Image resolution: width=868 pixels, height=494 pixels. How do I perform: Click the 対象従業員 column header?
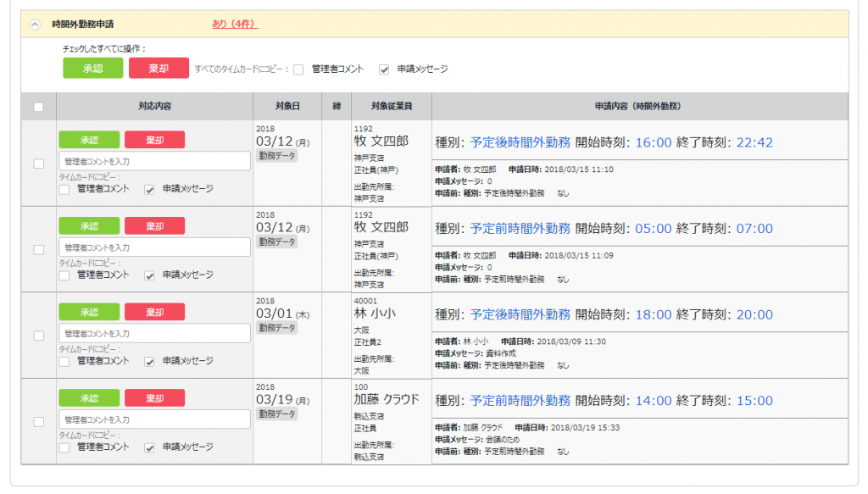click(x=392, y=106)
